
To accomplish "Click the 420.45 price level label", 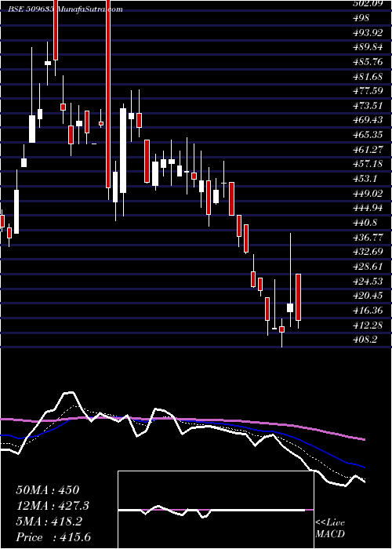I will click(x=368, y=296).
